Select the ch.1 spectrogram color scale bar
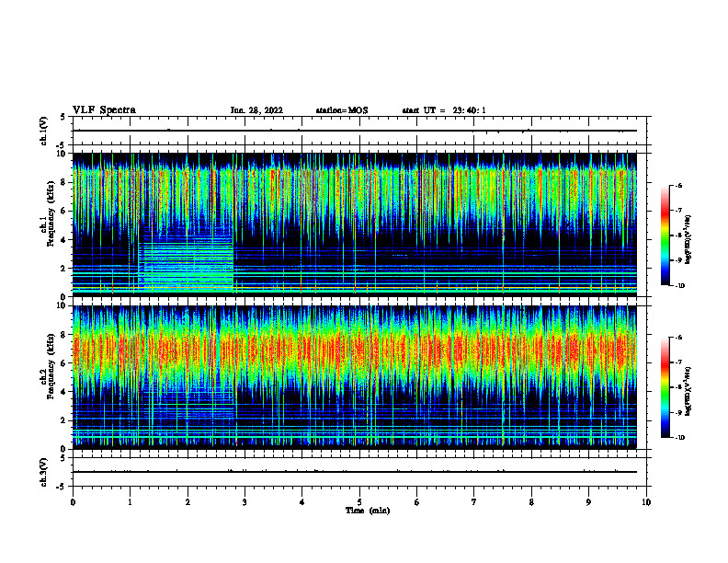Screen dimensions: 728x563 click(x=665, y=236)
